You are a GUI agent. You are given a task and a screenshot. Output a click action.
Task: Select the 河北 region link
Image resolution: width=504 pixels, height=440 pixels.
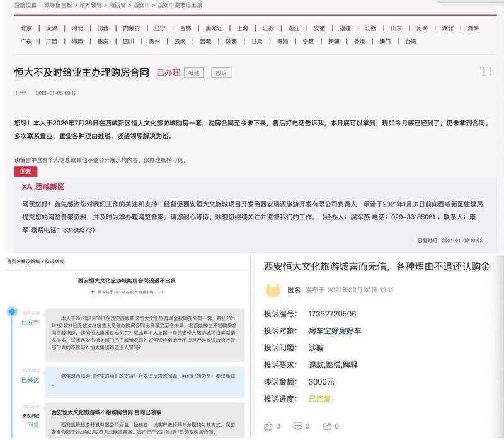[x=77, y=28]
